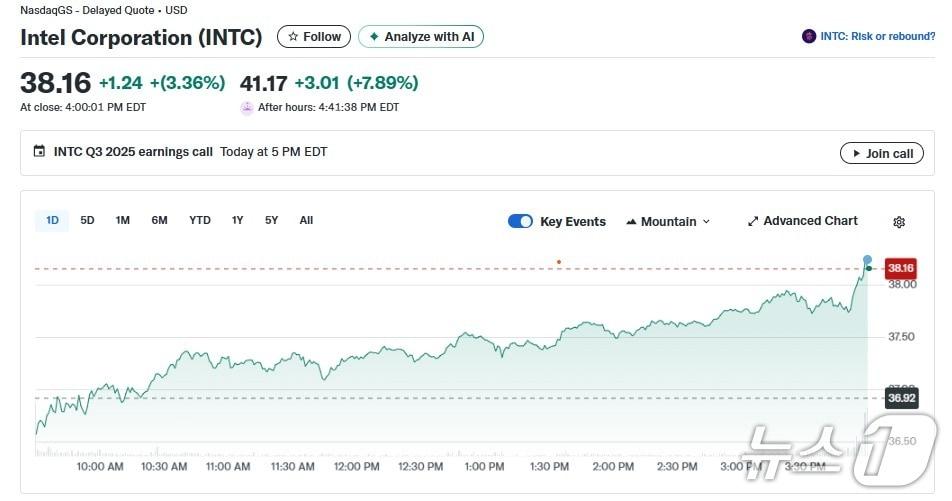Image resolution: width=952 pixels, height=501 pixels.
Task: Click the red 38.16 price label on chart
Action: (900, 268)
